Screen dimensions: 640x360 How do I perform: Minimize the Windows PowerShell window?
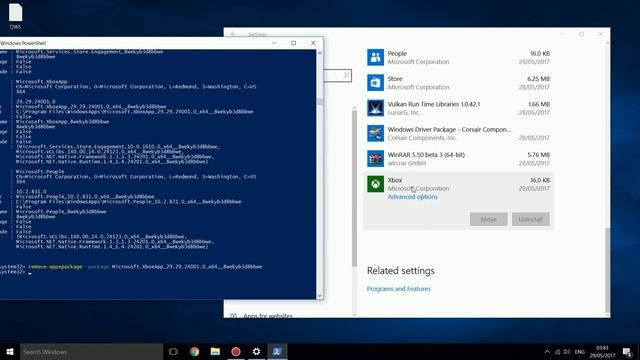[274, 43]
